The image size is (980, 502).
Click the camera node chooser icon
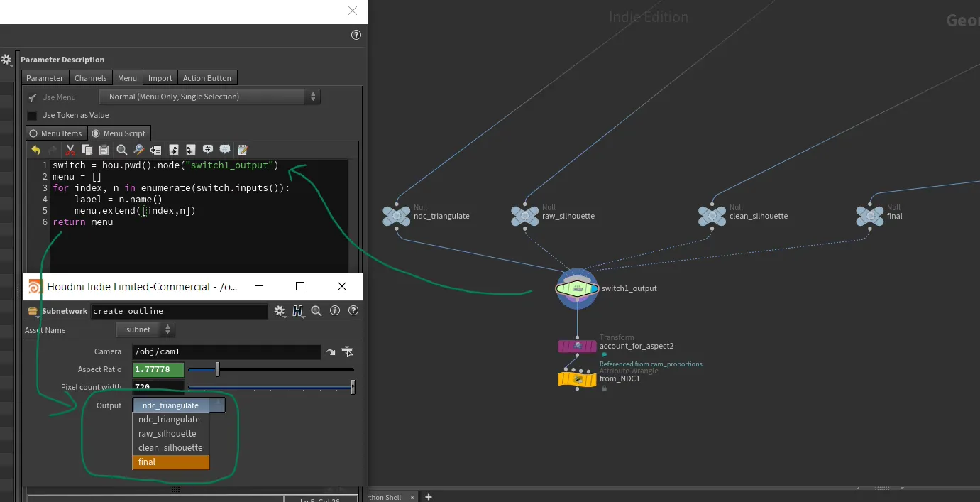347,351
